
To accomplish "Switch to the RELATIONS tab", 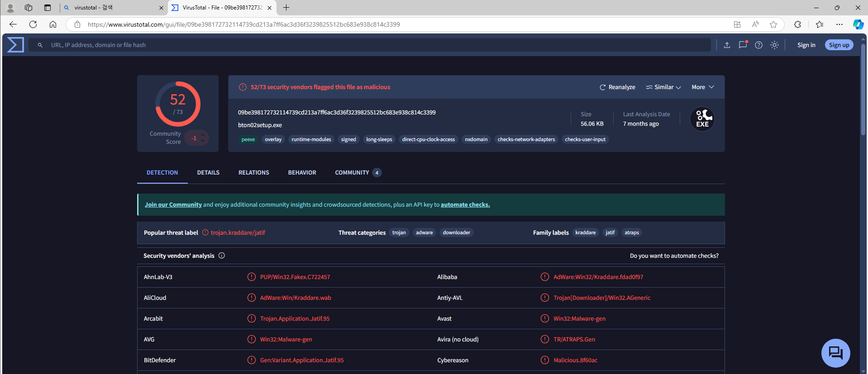I will [254, 173].
